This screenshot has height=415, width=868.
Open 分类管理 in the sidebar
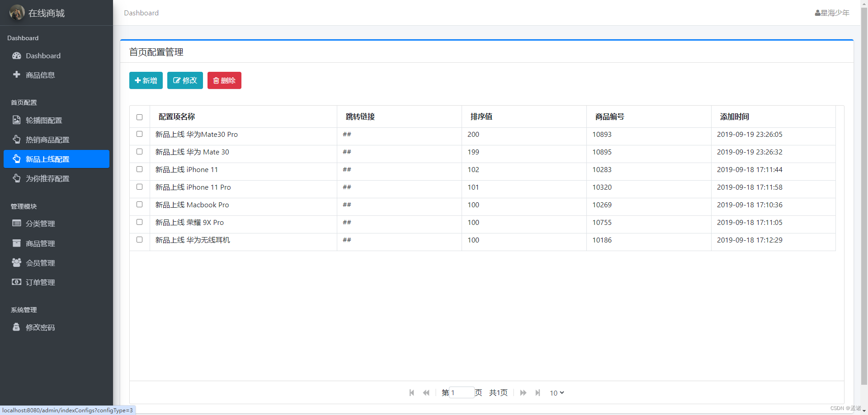(x=57, y=224)
